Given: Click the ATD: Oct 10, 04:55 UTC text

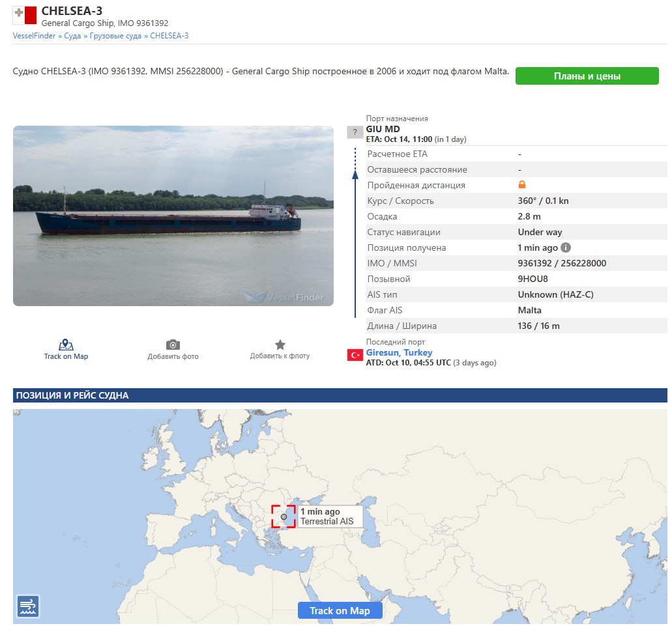Looking at the screenshot, I should [x=409, y=363].
